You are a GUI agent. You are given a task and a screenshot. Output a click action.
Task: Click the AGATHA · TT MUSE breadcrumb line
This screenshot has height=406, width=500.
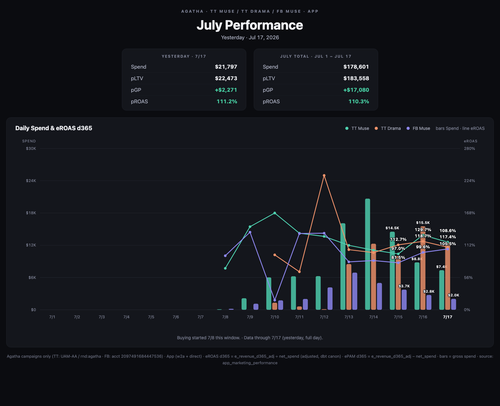point(250,11)
